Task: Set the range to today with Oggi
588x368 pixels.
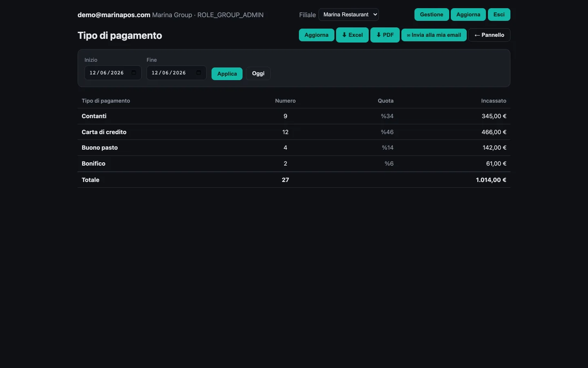Action: click(x=258, y=74)
